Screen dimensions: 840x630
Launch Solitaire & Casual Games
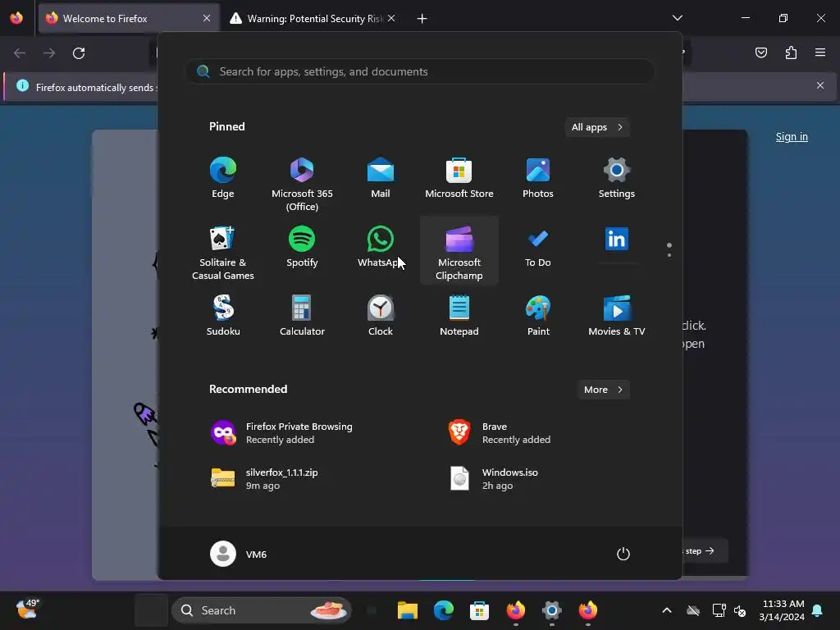click(223, 250)
